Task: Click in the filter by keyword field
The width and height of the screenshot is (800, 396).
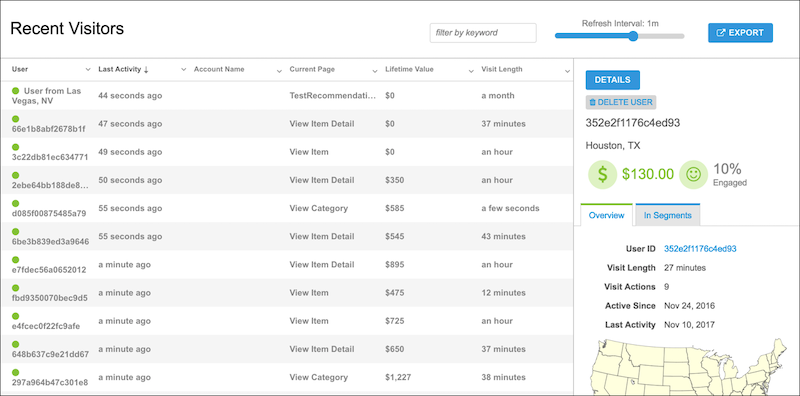Action: 483,33
